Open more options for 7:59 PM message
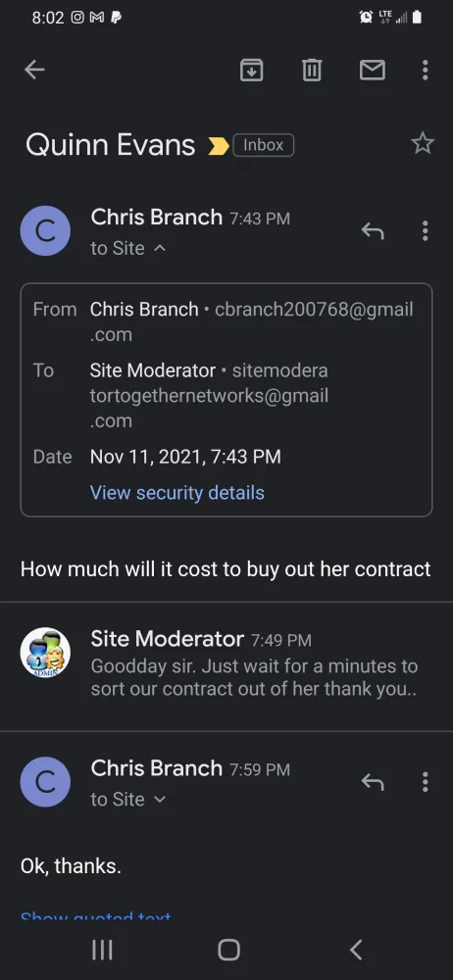Image resolution: width=453 pixels, height=980 pixels. point(425,781)
